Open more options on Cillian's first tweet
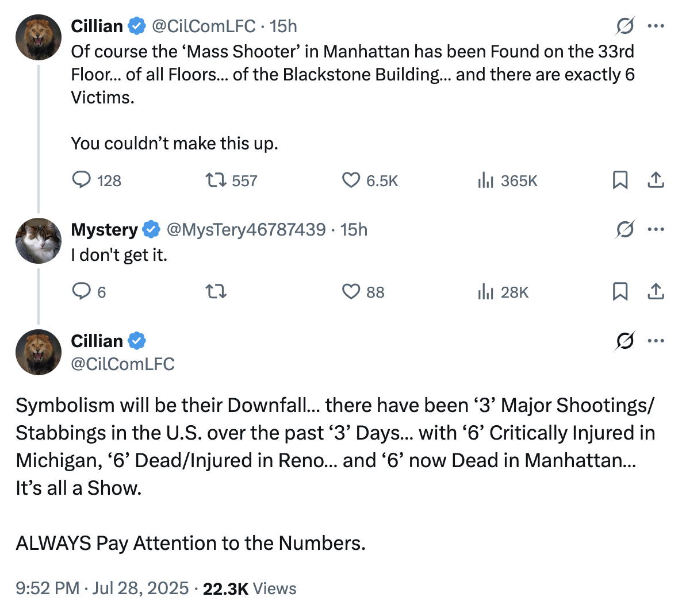Screen dimensions: 682x616 pyautogui.click(x=656, y=25)
